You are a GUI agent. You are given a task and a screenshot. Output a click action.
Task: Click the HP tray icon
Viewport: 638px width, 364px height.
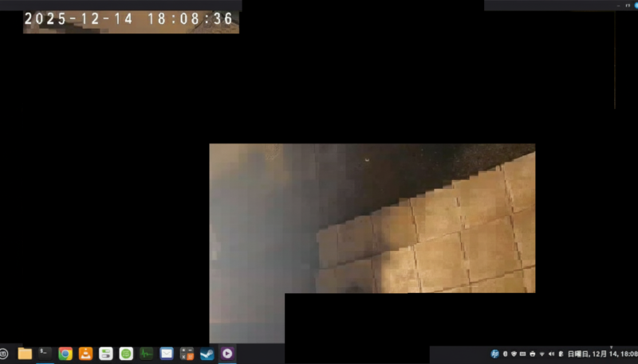tap(494, 354)
